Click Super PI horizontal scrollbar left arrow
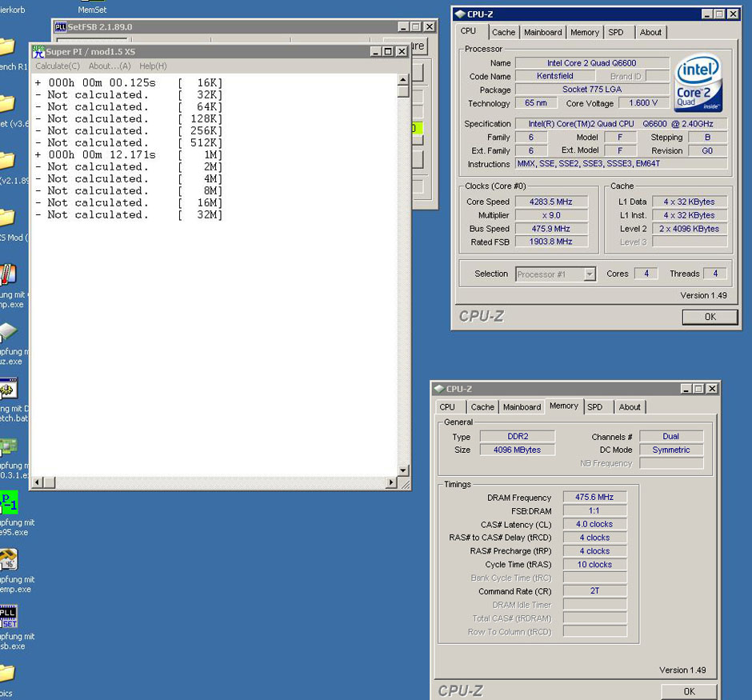 (x=37, y=482)
